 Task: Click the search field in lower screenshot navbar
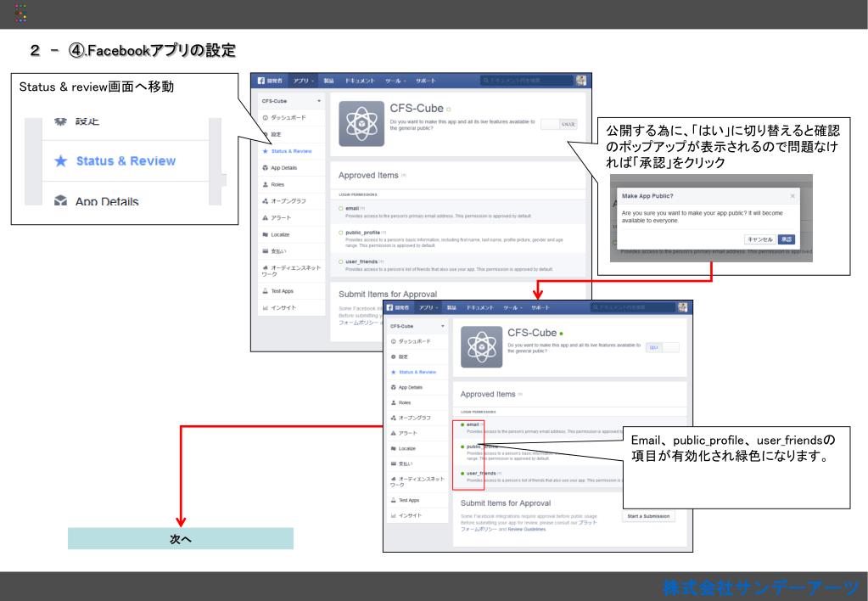632,307
